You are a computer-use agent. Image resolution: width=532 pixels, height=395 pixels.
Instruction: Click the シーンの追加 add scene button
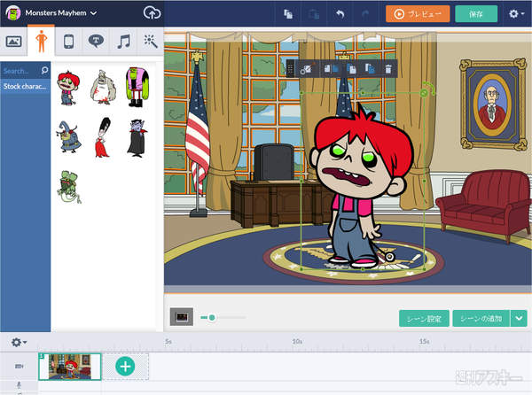481,319
